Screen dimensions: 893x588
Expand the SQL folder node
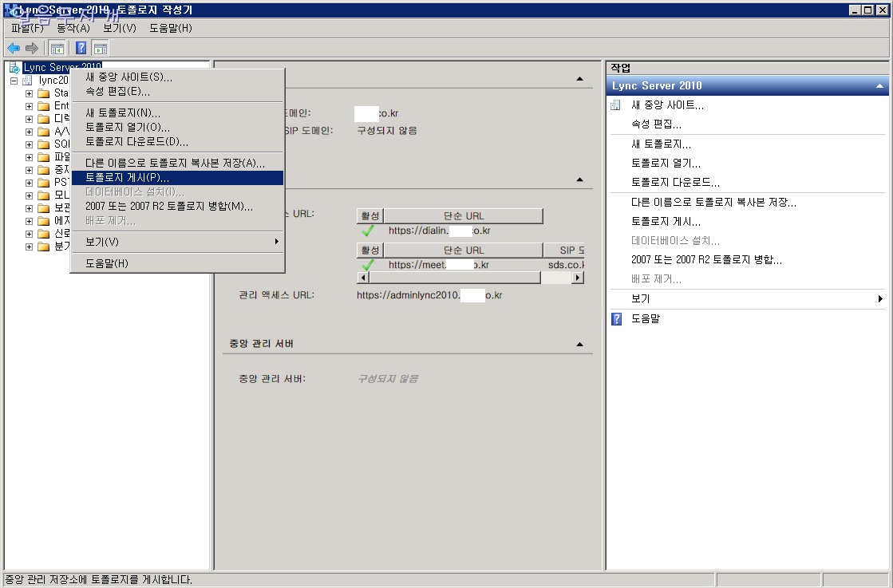point(29,144)
